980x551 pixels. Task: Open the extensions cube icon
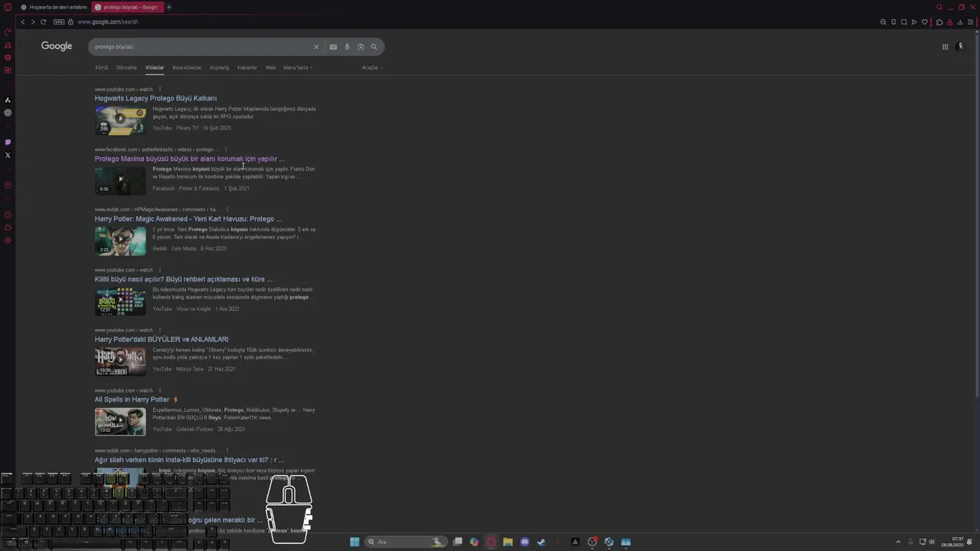coord(939,22)
